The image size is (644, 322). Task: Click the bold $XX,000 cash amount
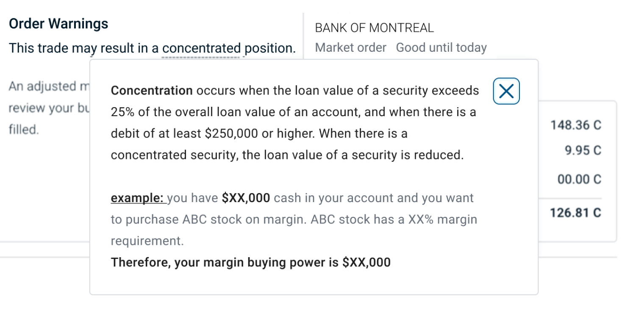click(246, 198)
